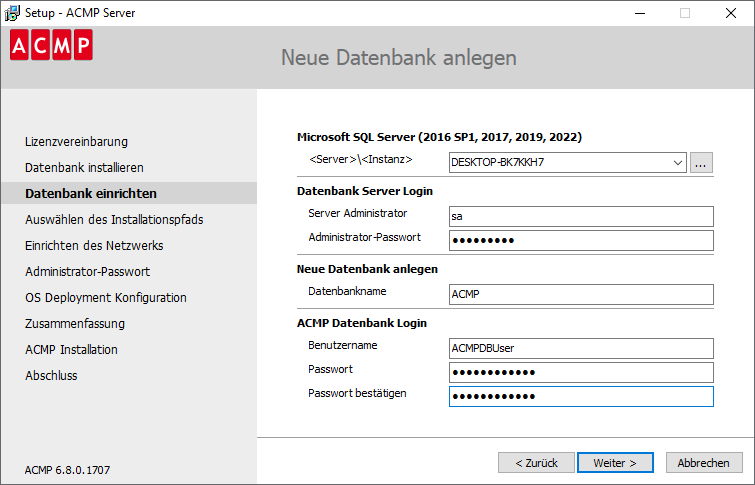
Task: Continue with the Weiter button
Action: [x=615, y=463]
